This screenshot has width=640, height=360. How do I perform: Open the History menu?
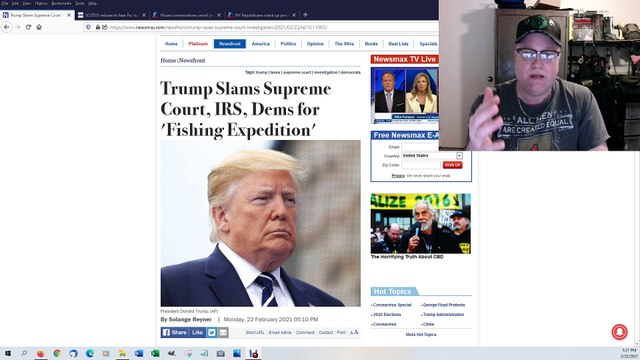[x=41, y=3]
